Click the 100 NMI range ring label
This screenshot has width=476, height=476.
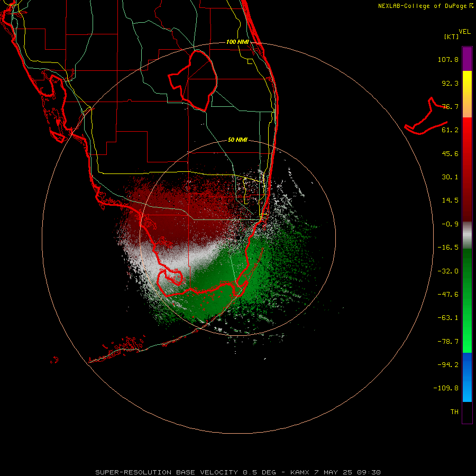point(237,42)
